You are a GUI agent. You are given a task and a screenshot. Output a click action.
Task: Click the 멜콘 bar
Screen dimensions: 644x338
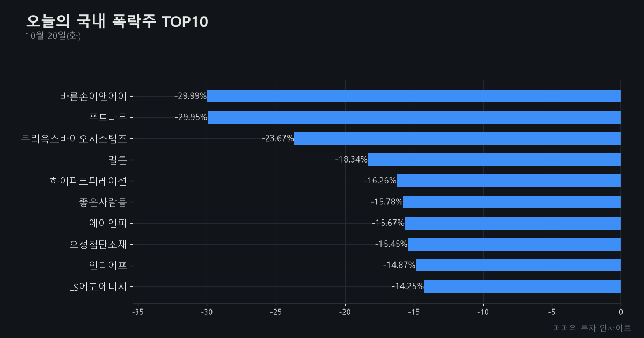(494, 160)
